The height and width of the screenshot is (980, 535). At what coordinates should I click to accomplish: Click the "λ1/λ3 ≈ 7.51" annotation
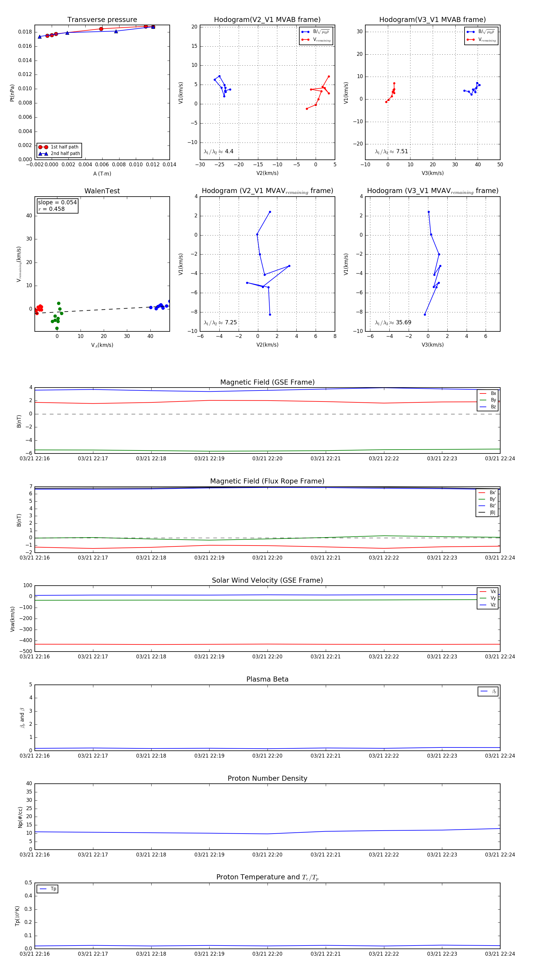pos(391,151)
